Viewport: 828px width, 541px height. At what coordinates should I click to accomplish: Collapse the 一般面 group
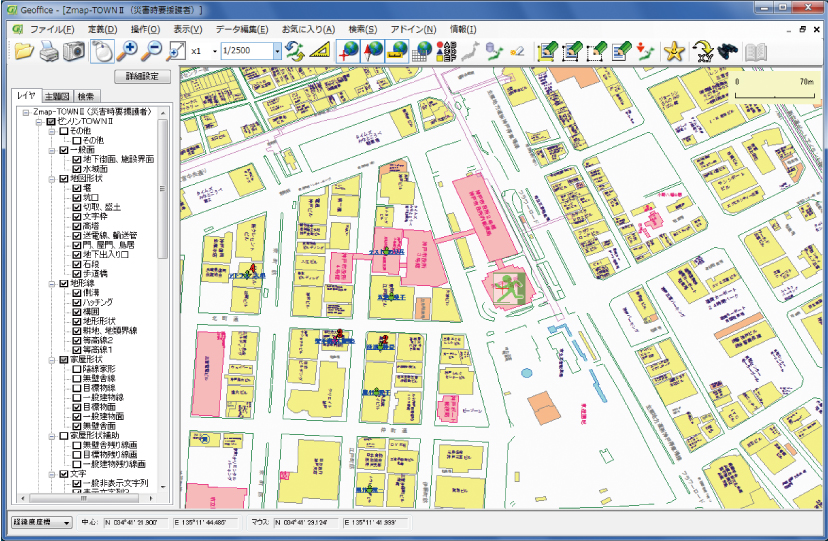coord(52,150)
